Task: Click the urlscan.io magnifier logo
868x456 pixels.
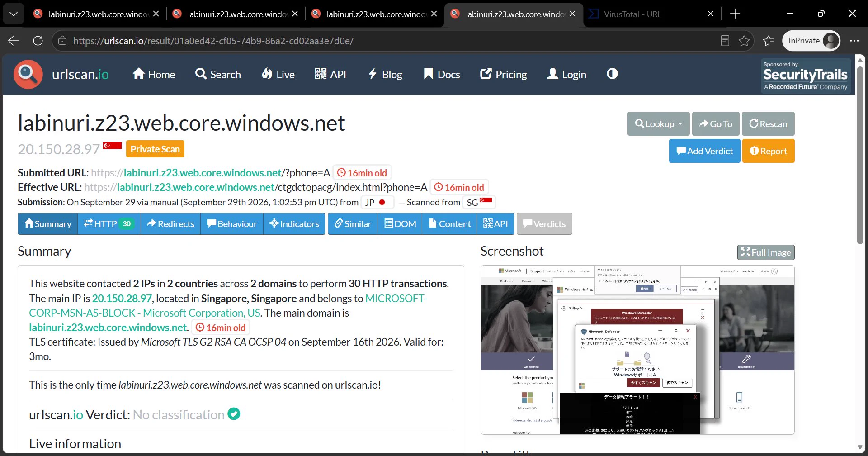Action: coord(28,74)
